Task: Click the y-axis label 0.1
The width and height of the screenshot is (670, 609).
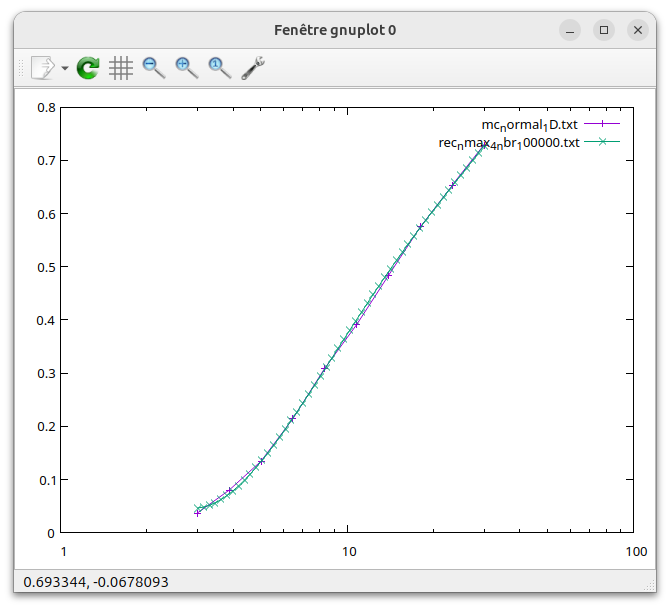Action: pos(47,480)
